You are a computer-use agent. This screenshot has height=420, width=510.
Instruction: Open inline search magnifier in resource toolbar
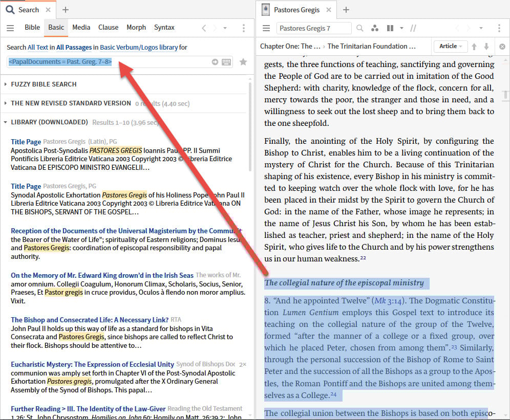360,28
